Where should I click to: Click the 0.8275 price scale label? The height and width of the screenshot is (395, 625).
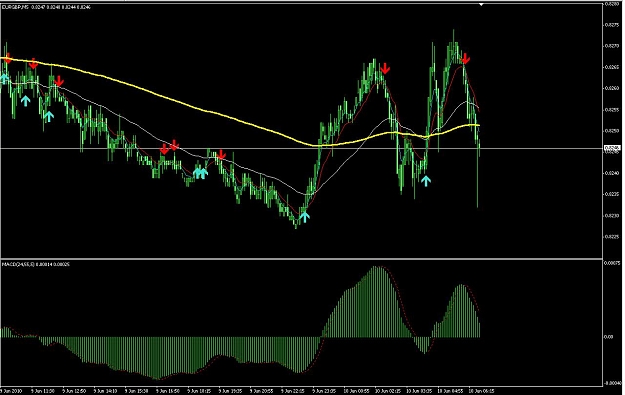click(x=612, y=25)
